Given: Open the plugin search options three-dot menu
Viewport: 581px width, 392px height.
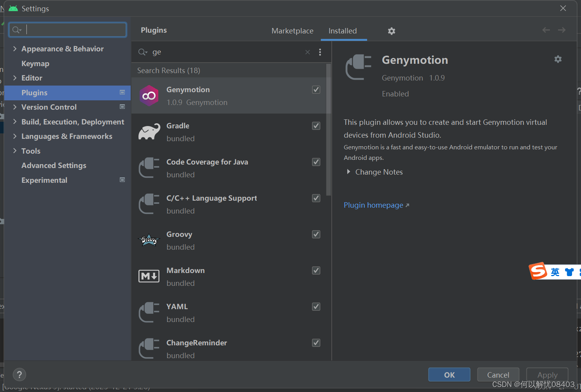Looking at the screenshot, I should click(320, 52).
